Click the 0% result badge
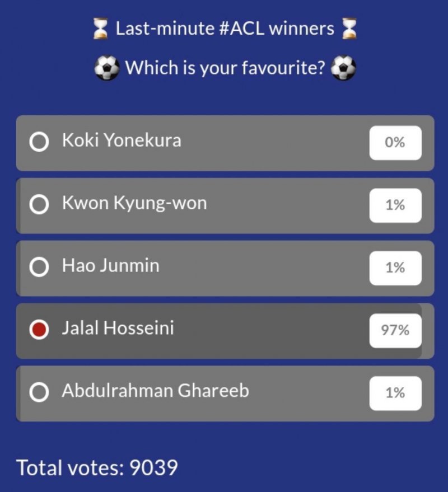Image resolution: width=448 pixels, height=492 pixels. (x=395, y=143)
